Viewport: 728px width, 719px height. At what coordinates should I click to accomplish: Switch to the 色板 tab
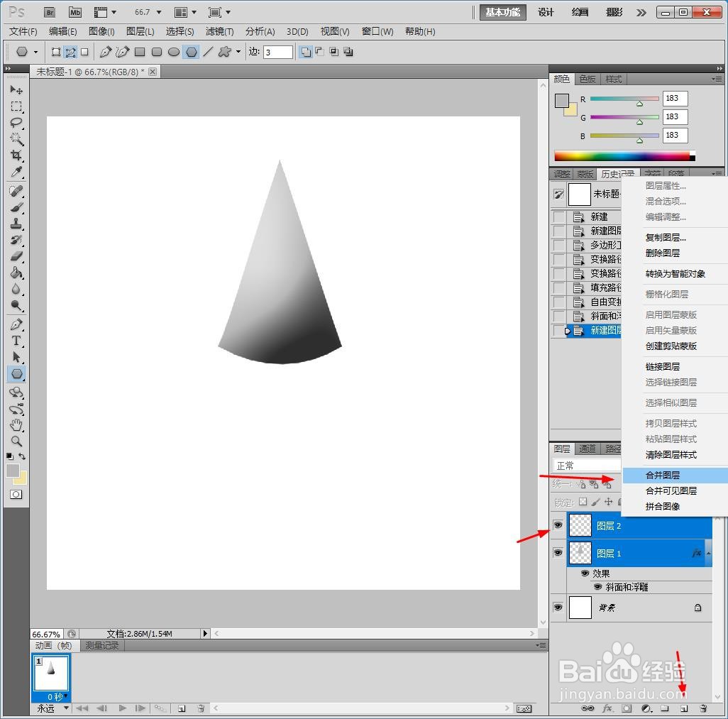click(x=588, y=79)
